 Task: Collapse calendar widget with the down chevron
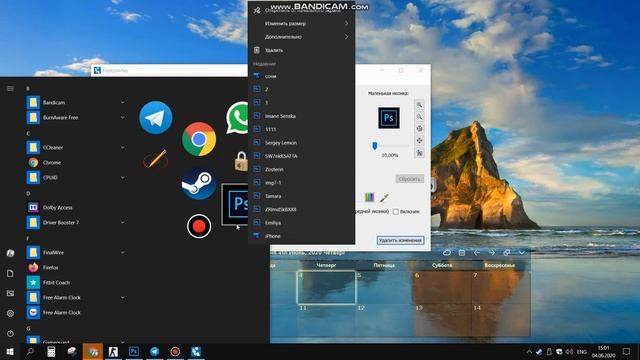coord(522,253)
